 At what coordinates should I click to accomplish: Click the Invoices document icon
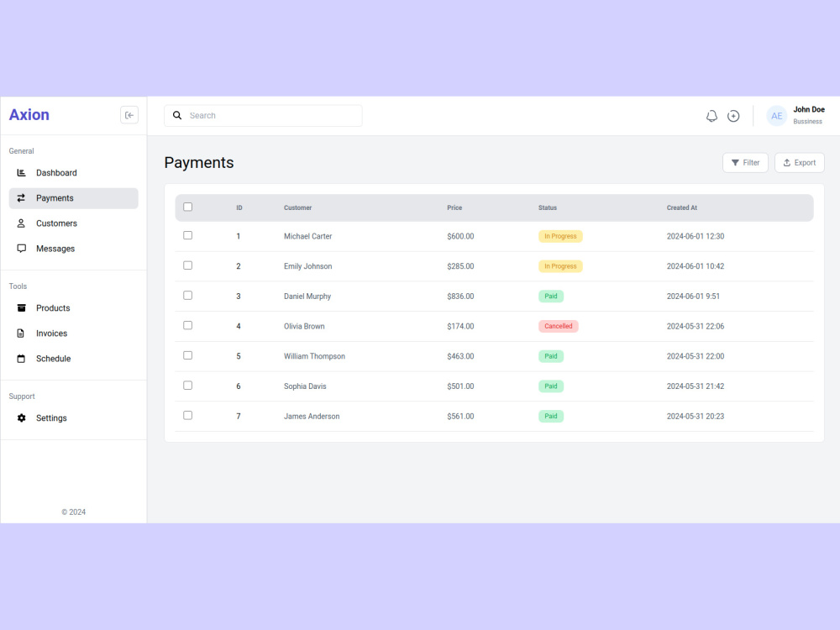tap(21, 333)
